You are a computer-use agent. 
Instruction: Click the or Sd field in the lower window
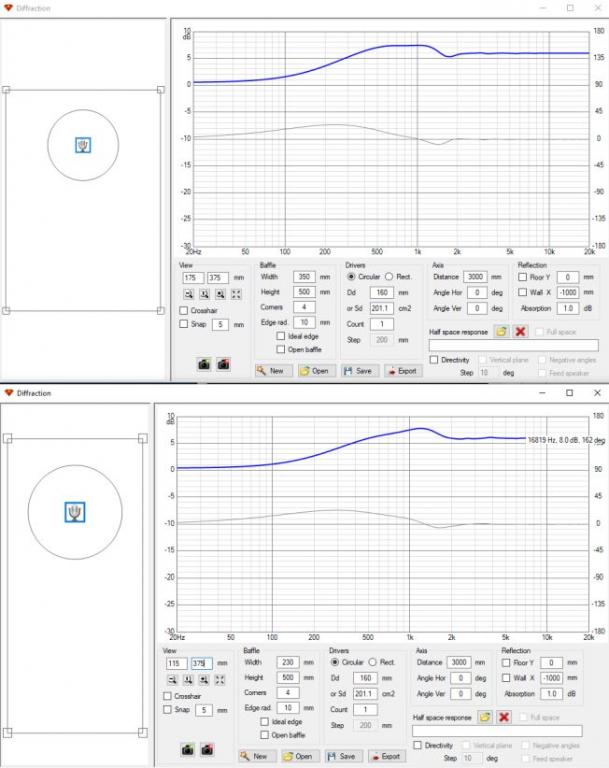pyautogui.click(x=365, y=694)
